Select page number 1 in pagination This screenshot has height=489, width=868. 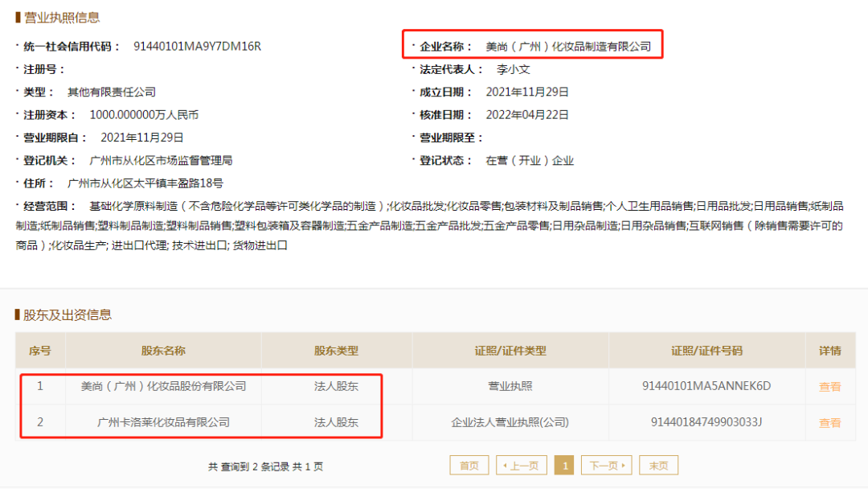point(564,465)
